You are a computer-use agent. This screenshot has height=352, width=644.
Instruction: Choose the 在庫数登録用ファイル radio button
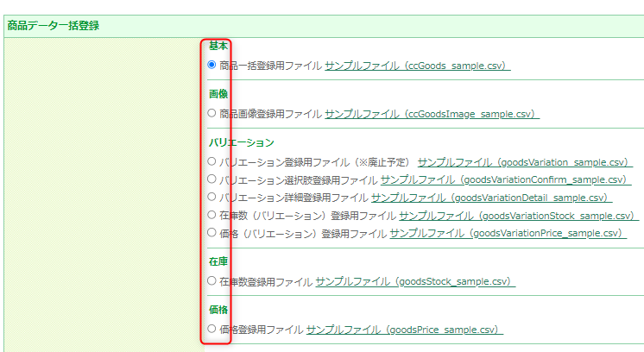(x=212, y=281)
